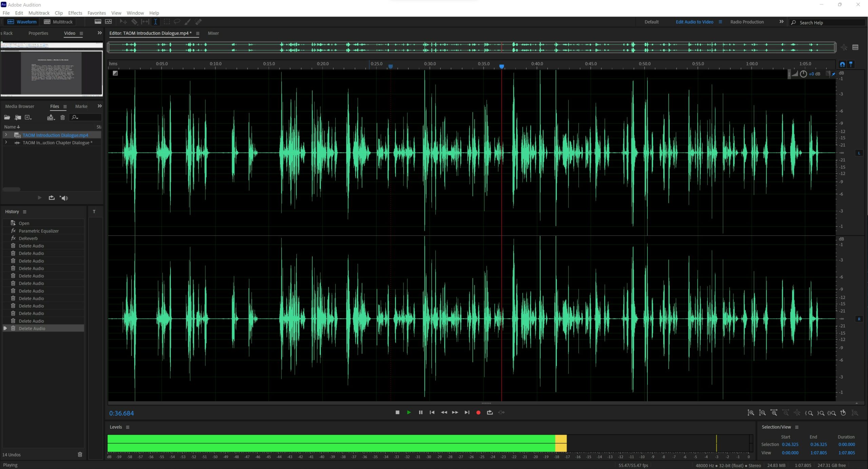The width and height of the screenshot is (868, 469).
Task: Toggle Loop Playback button in transport
Action: click(490, 412)
